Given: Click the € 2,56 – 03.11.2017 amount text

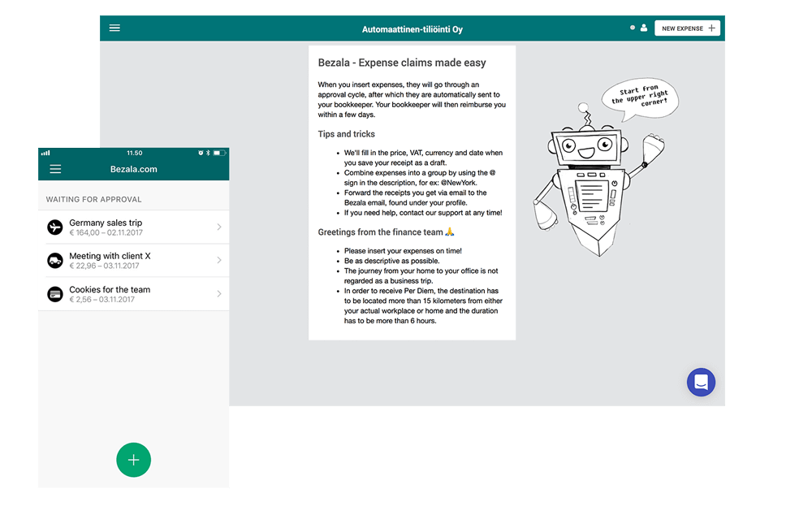Looking at the screenshot, I should pyautogui.click(x=102, y=300).
